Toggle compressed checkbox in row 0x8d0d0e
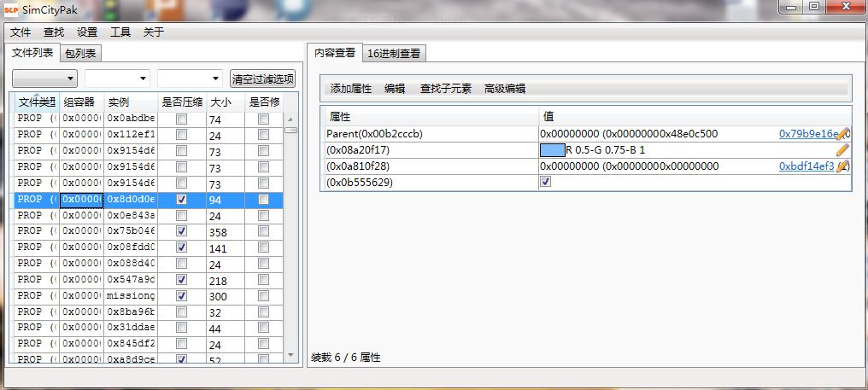 click(181, 199)
